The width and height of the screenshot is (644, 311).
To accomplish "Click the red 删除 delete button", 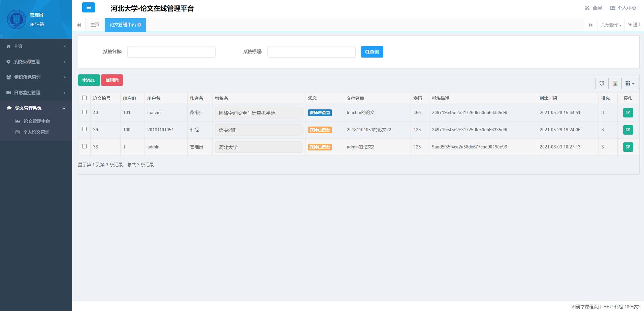I will coord(112,80).
